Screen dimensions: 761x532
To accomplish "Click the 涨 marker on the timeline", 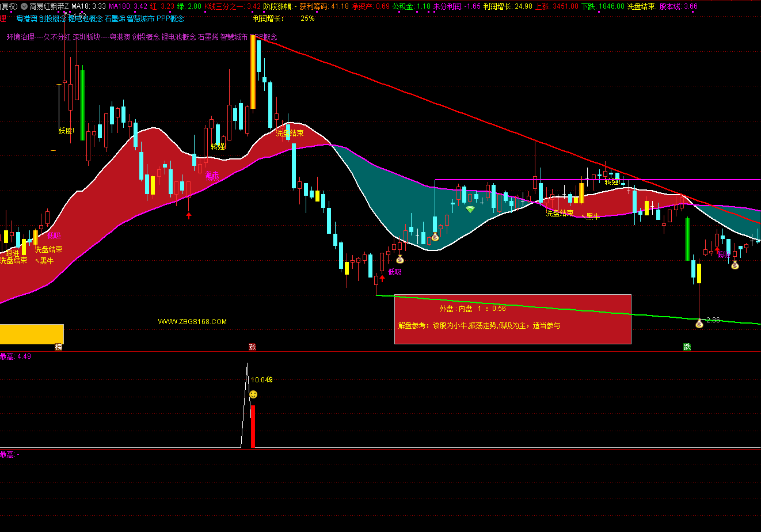I will point(252,347).
